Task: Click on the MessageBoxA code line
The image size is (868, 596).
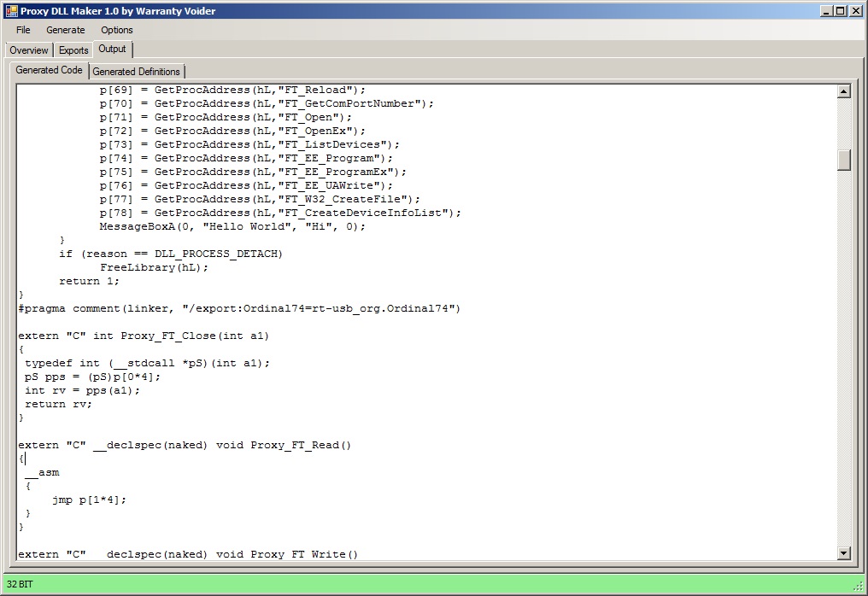Action: (232, 226)
